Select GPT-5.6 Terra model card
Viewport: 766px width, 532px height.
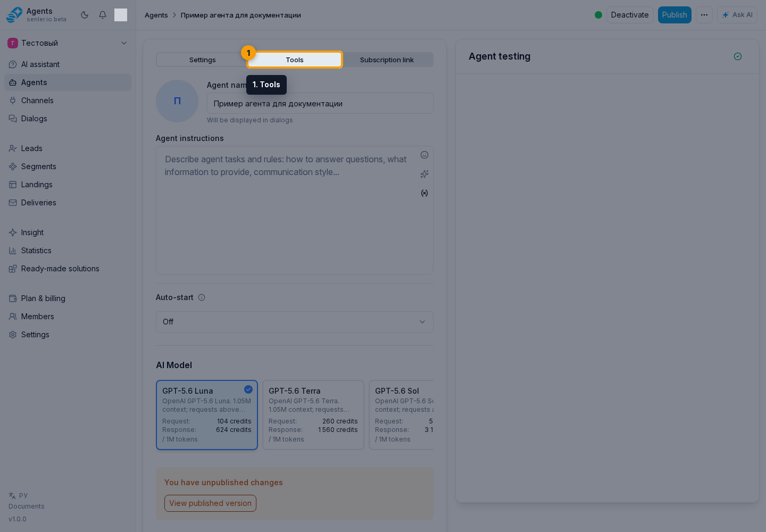pyautogui.click(x=313, y=415)
